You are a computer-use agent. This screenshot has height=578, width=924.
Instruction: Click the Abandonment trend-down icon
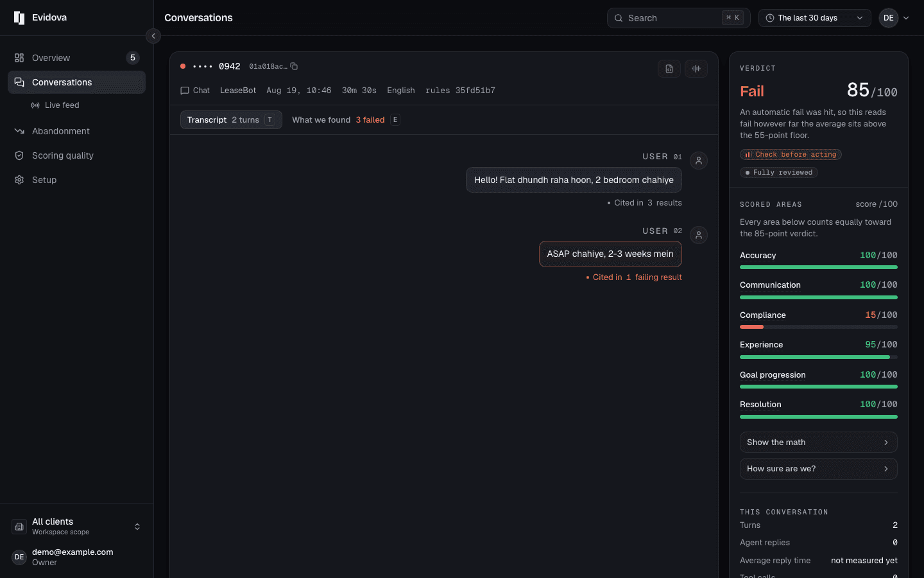coord(19,131)
